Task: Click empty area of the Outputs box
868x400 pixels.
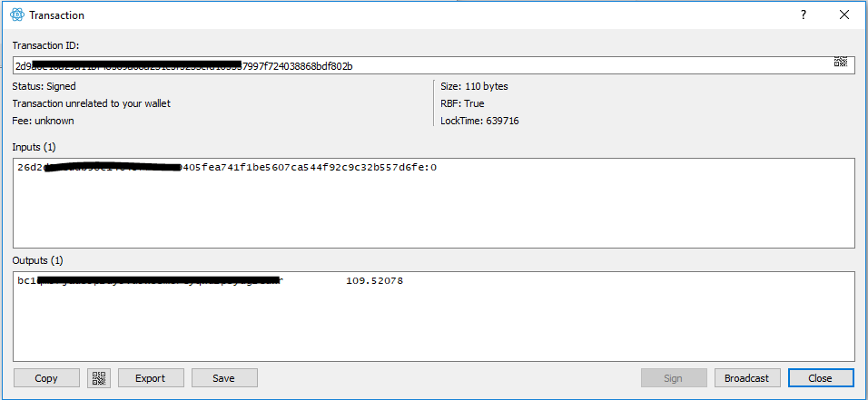Action: [434, 327]
